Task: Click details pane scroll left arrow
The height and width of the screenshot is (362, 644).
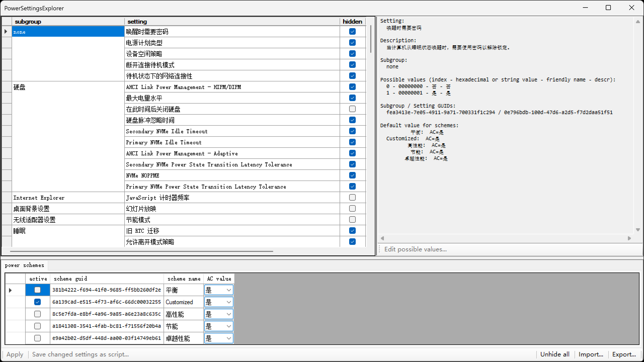Action: (x=382, y=238)
